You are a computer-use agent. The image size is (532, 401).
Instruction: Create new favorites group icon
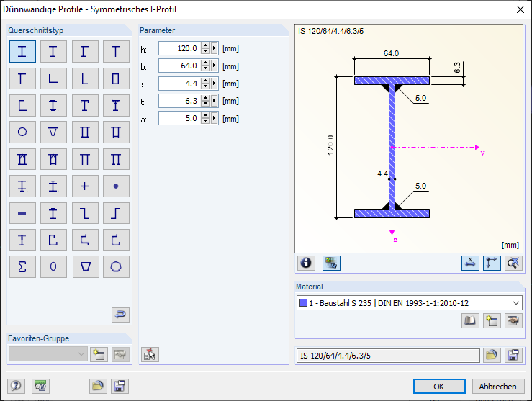pyautogui.click(x=99, y=355)
